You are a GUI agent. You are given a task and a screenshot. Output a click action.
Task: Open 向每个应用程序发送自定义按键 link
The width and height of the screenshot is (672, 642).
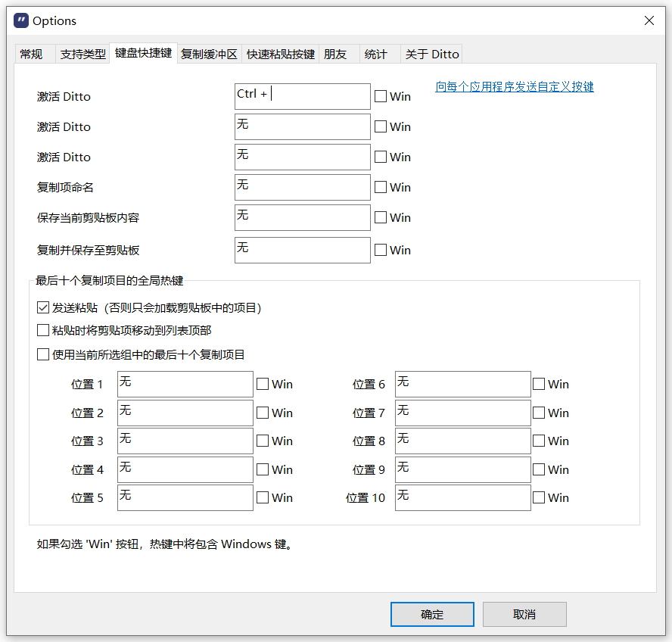[x=515, y=86]
